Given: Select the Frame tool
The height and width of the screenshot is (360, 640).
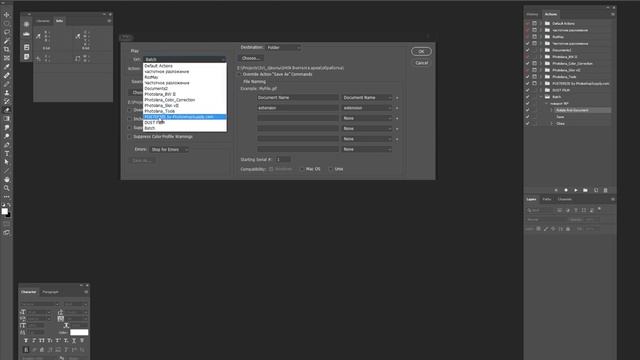Looking at the screenshot, I should click(x=7, y=58).
